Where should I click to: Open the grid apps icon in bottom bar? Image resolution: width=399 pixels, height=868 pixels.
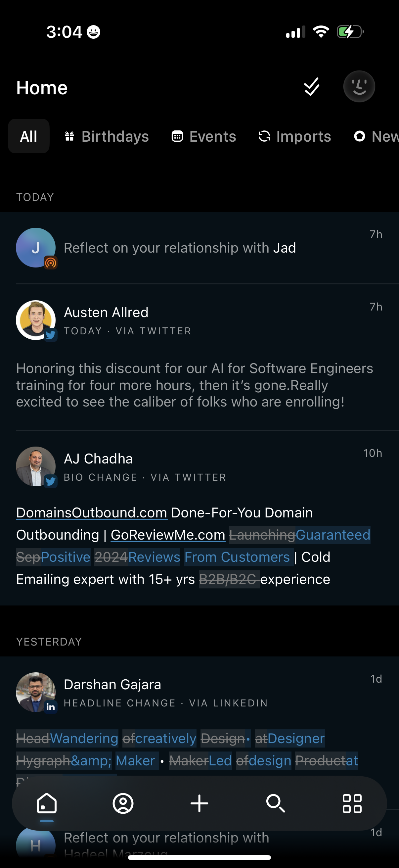tap(352, 804)
